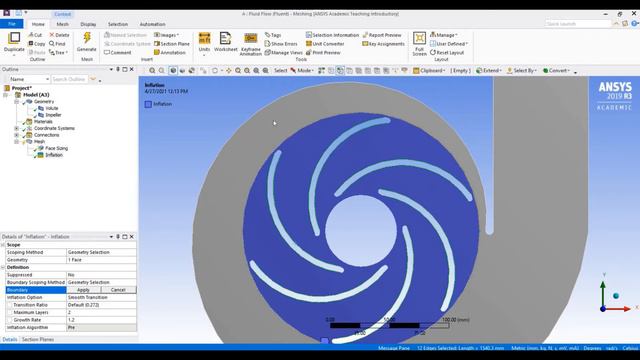Click the pan crosshair icon in graphics toolbar
640x360 pixels.
(229, 71)
